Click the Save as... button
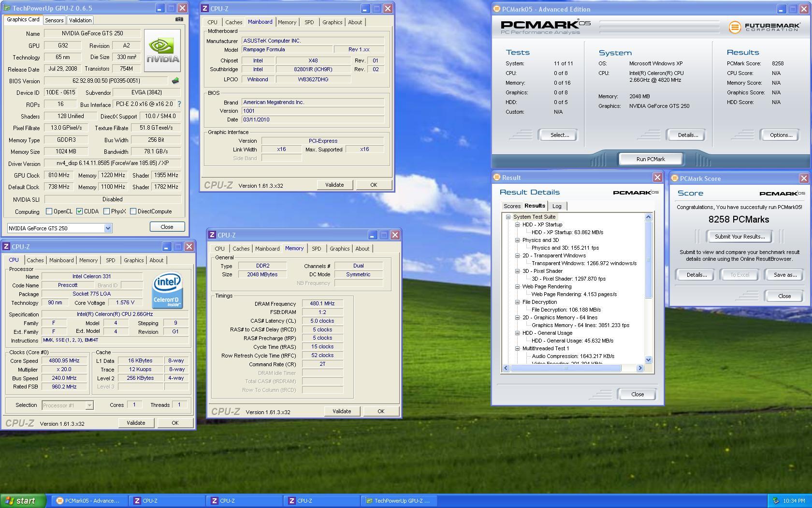Screen dimensions: 812x508 coord(785,275)
